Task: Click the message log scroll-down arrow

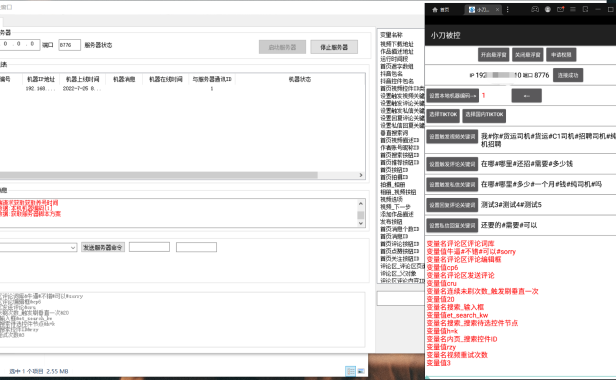Action: (x=360, y=223)
